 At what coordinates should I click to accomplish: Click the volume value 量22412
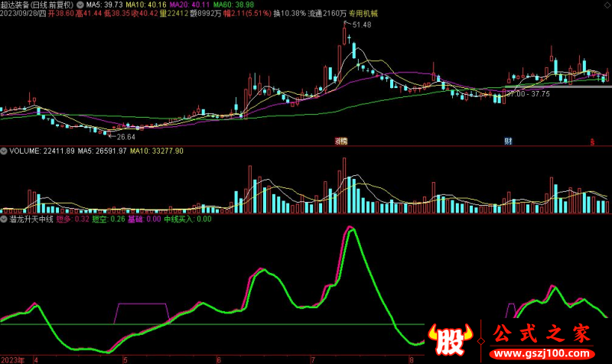174,14
